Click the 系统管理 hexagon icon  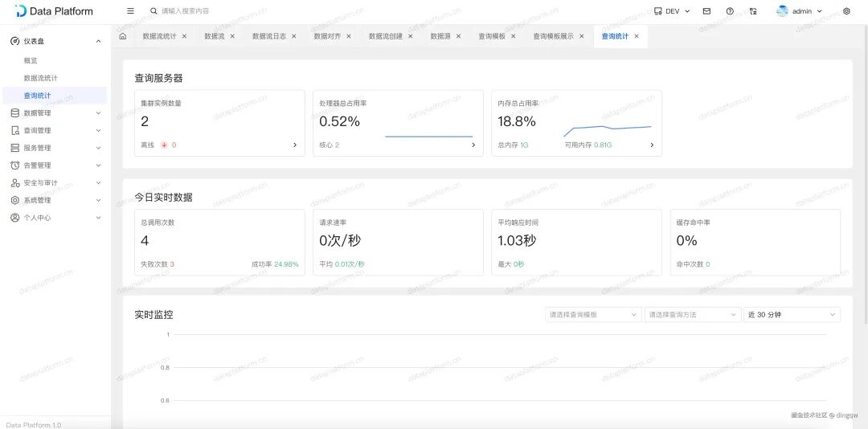(15, 200)
